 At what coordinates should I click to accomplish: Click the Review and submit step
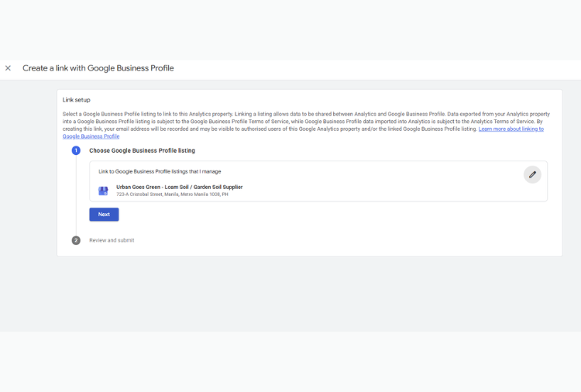112,240
